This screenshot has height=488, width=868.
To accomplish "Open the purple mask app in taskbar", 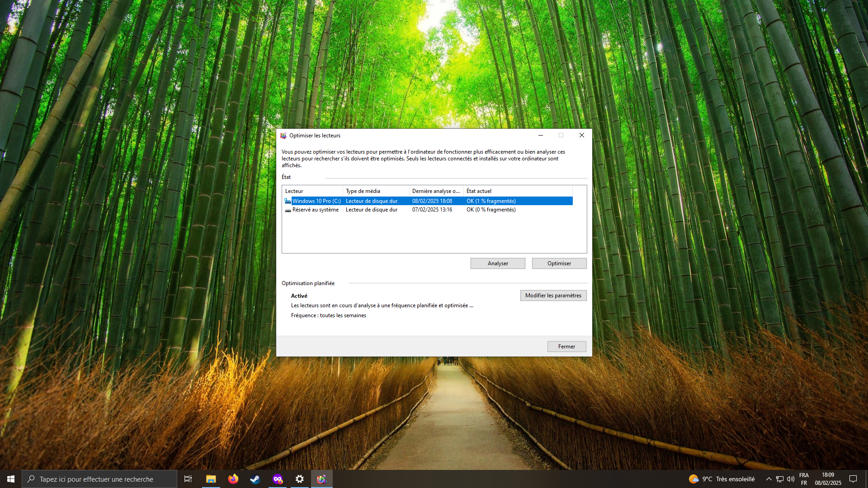I will tap(278, 479).
